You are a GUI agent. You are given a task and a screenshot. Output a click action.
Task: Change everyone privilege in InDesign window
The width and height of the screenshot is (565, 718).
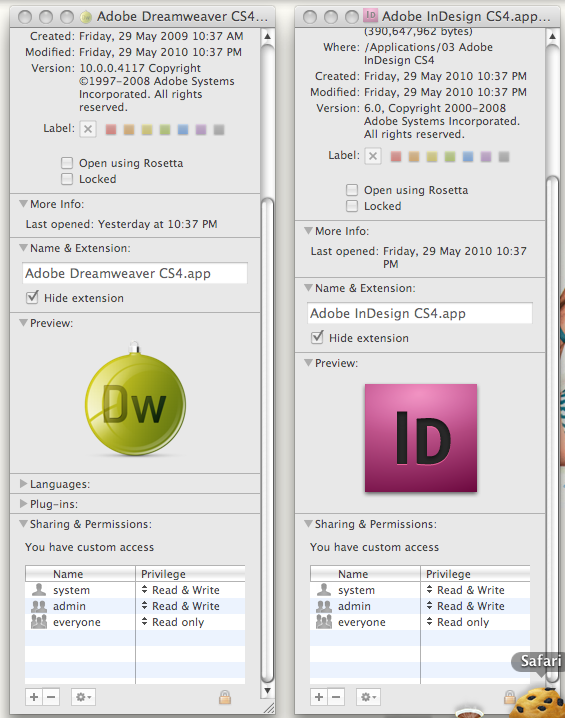coord(458,622)
